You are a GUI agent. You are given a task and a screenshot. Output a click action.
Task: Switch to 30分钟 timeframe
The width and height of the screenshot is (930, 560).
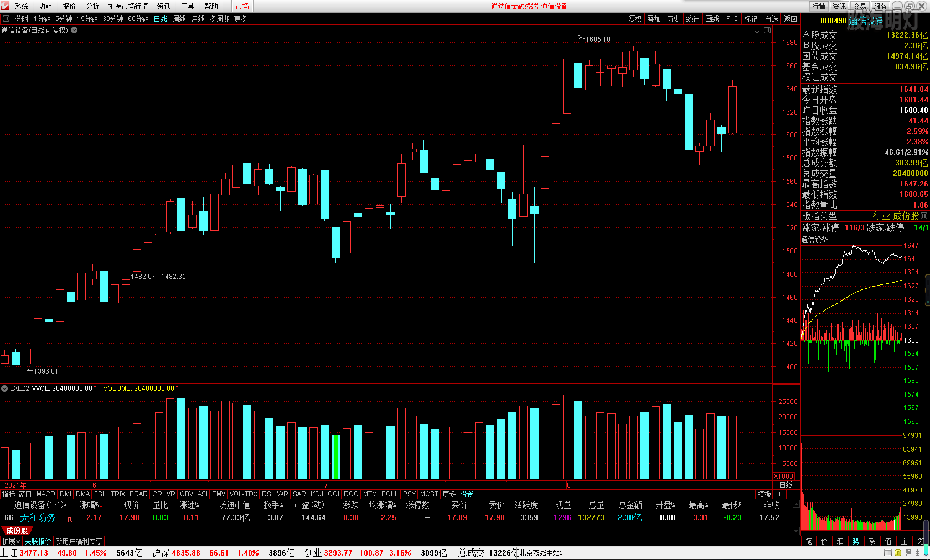click(113, 19)
